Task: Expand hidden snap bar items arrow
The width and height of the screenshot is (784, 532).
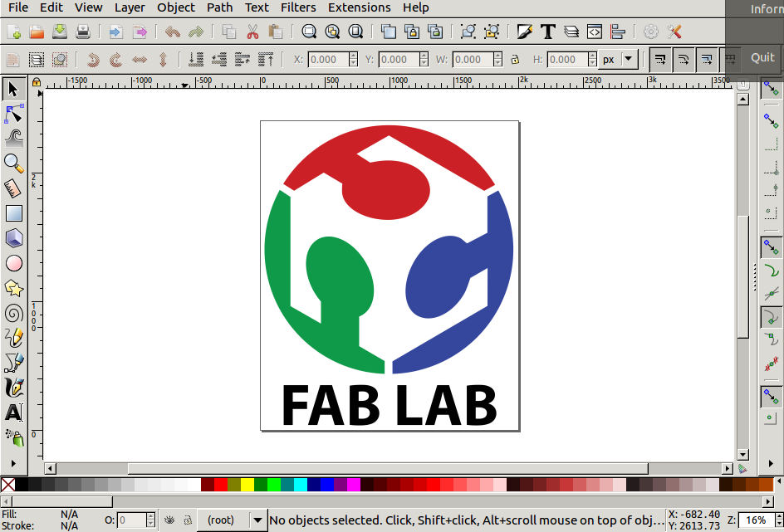Action: [771, 464]
